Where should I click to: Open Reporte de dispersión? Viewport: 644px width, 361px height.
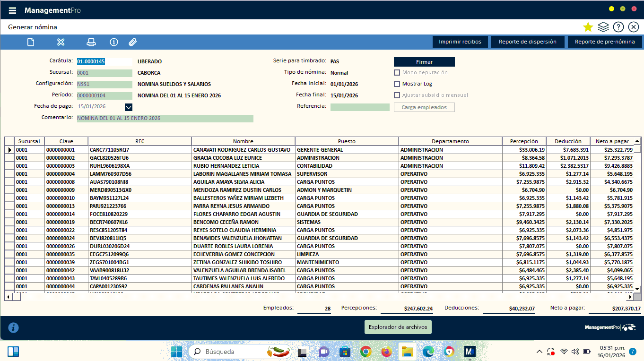(527, 42)
